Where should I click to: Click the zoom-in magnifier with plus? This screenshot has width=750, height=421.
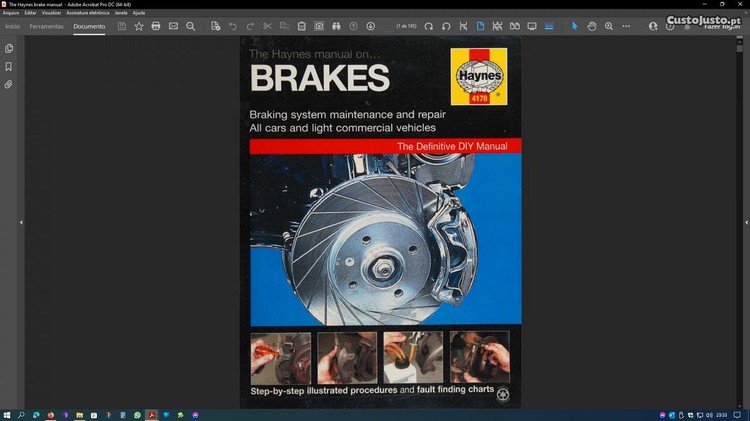point(609,26)
